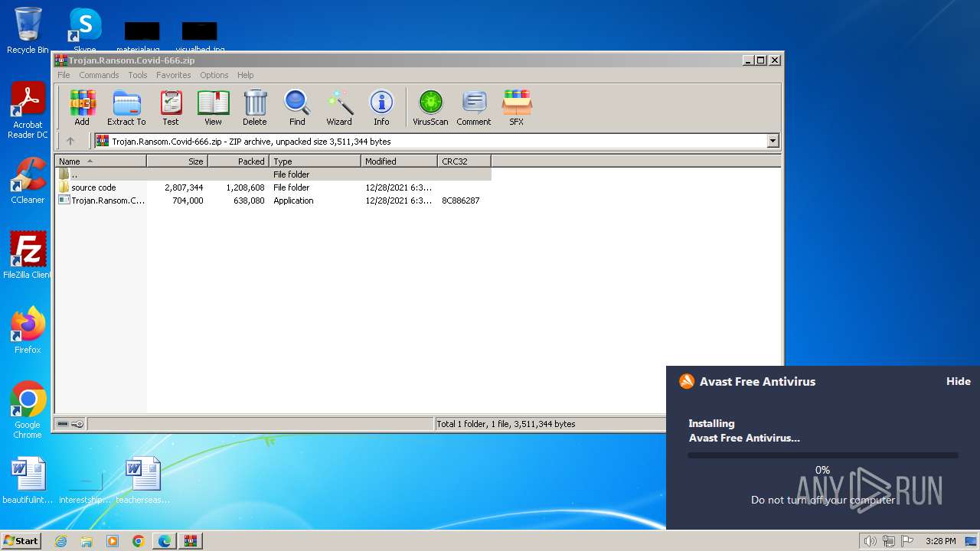Select Acrobat Reader DC desktop icon
980x551 pixels.
tap(28, 111)
